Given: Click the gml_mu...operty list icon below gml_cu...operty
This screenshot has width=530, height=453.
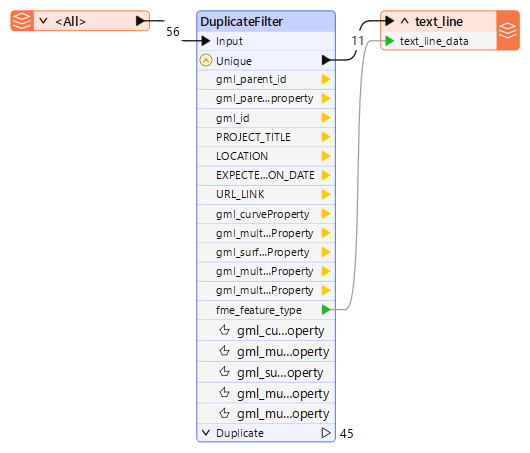Looking at the screenshot, I should click(x=224, y=351).
